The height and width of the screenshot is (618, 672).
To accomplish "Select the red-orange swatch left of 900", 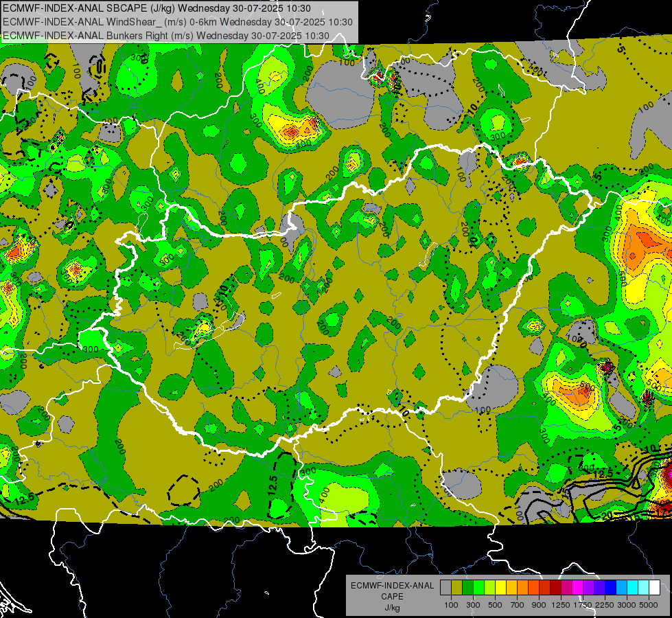I will [533, 588].
